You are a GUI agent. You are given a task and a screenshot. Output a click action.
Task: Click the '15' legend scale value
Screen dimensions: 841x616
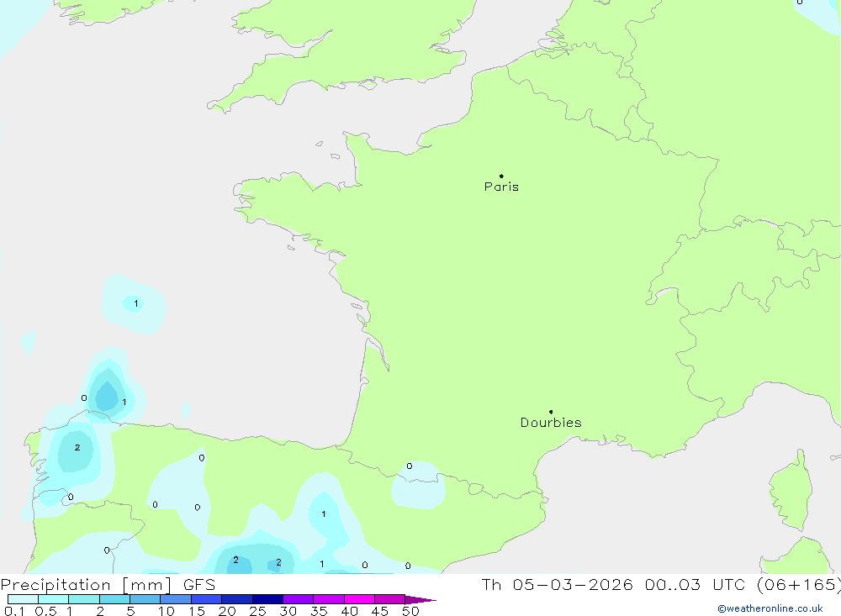[197, 611]
